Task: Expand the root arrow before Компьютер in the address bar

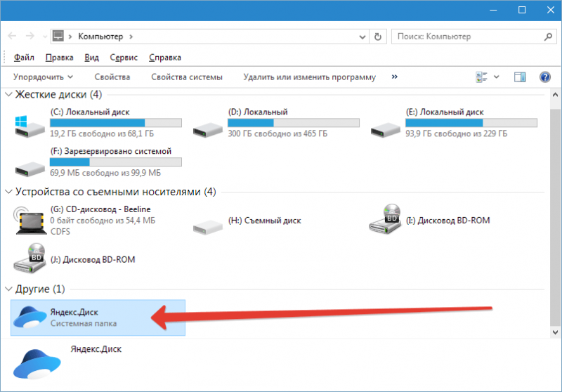Action: (70, 37)
